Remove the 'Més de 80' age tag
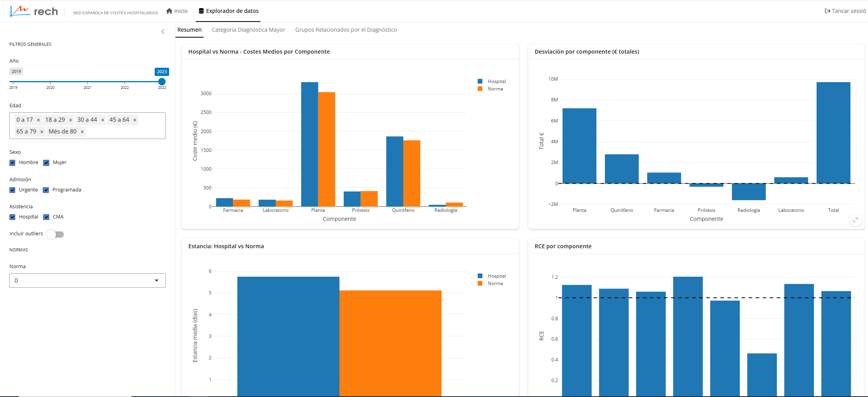This screenshot has height=397, width=868. point(82,132)
